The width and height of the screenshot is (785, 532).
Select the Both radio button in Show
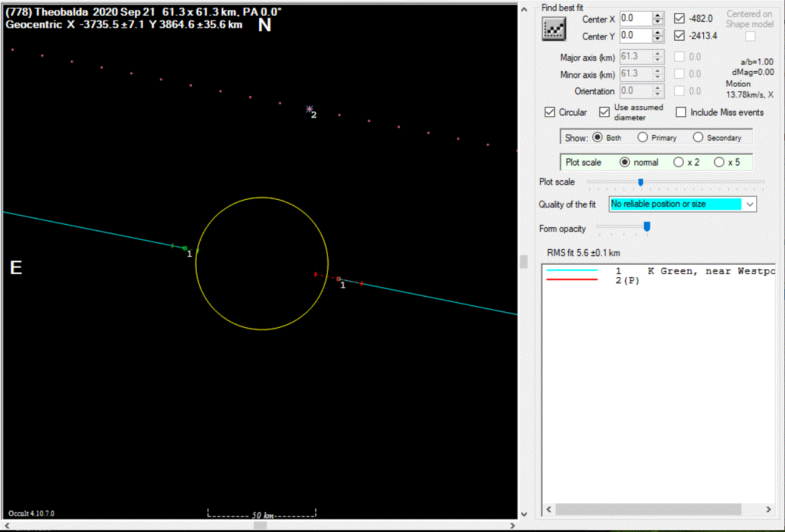pos(597,137)
